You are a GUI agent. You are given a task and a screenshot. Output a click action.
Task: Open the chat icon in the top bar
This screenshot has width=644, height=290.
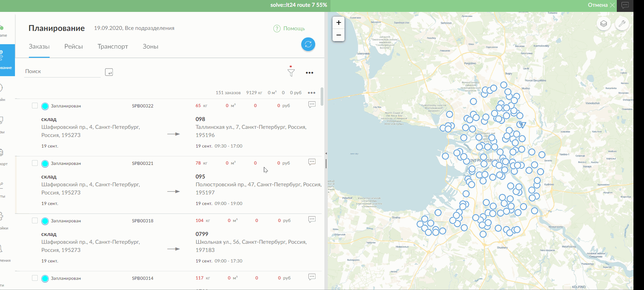pos(625,5)
